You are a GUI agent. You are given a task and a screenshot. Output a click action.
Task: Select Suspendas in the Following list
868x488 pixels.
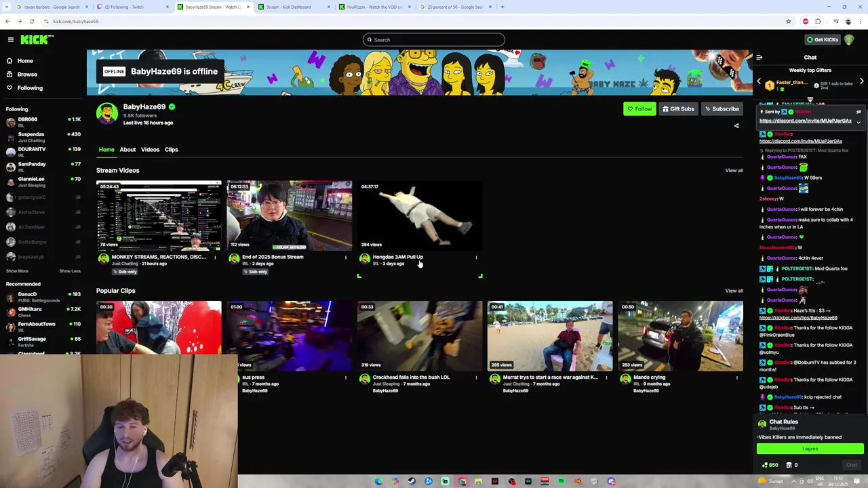[x=43, y=138]
